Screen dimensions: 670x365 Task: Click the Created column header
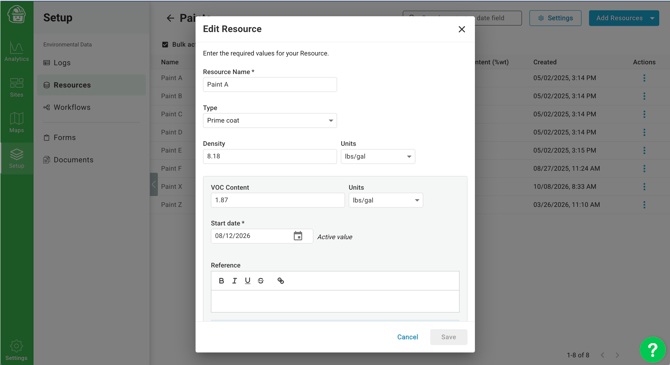coord(545,62)
